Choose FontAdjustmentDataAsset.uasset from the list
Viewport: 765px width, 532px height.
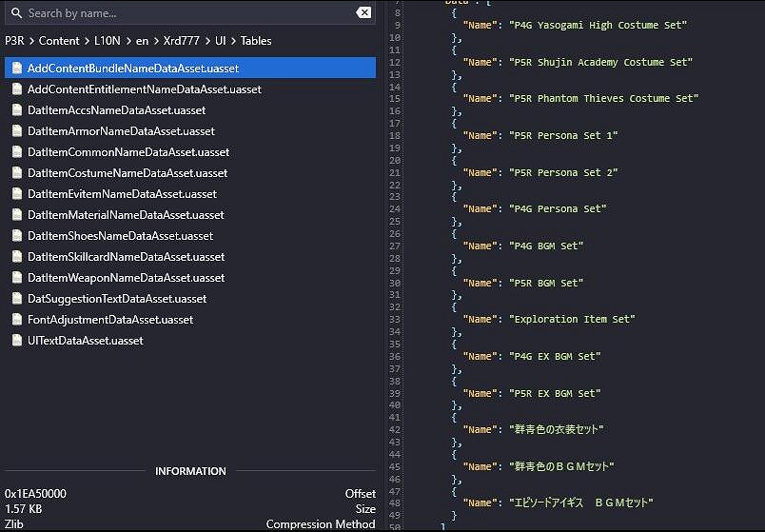(110, 320)
